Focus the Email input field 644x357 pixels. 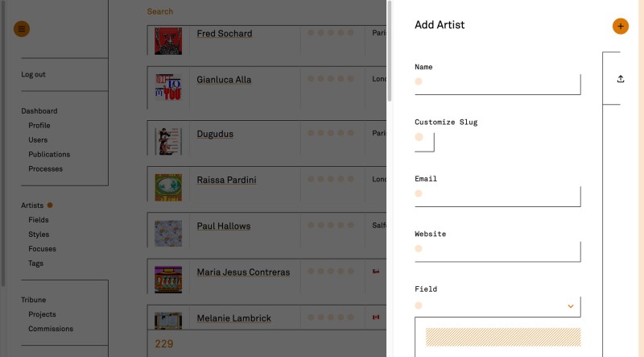[x=497, y=195]
